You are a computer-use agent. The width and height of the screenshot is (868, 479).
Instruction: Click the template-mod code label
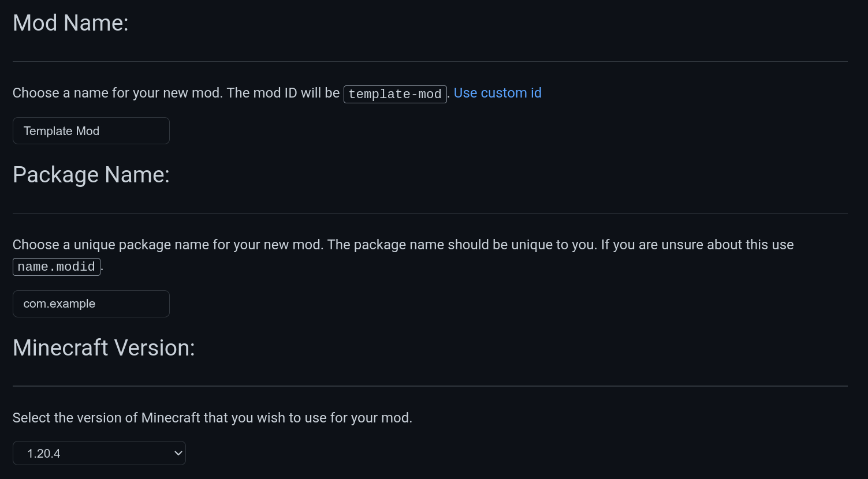[x=395, y=94]
